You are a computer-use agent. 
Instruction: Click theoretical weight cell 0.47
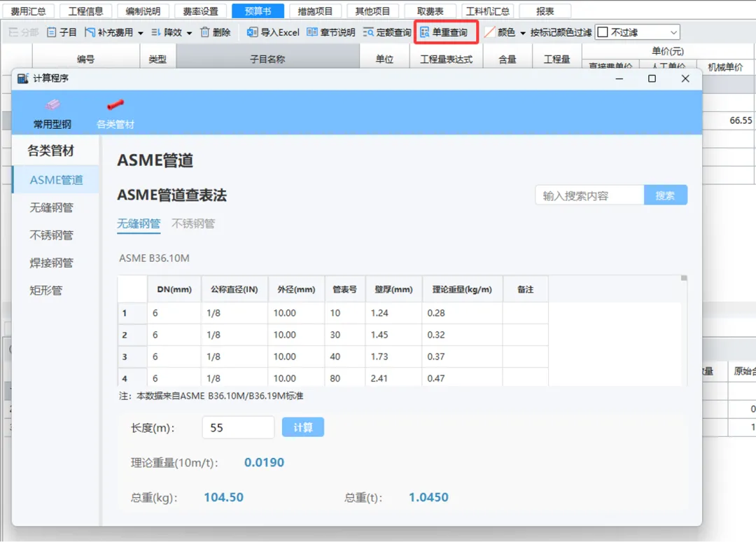pyautogui.click(x=462, y=378)
